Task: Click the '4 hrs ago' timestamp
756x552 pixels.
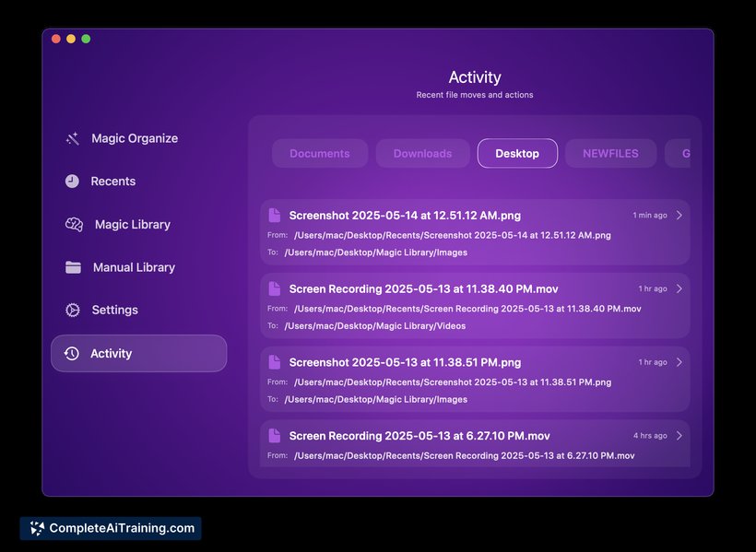Action: [x=650, y=435]
